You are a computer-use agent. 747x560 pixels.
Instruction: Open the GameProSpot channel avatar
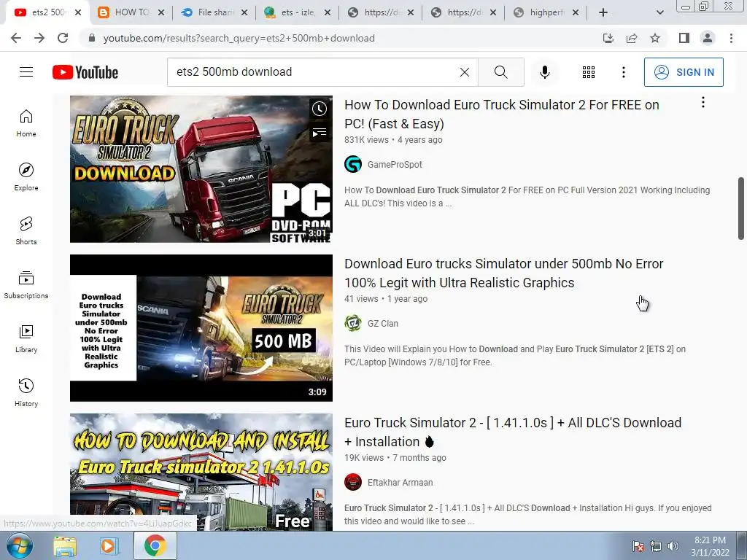(353, 164)
